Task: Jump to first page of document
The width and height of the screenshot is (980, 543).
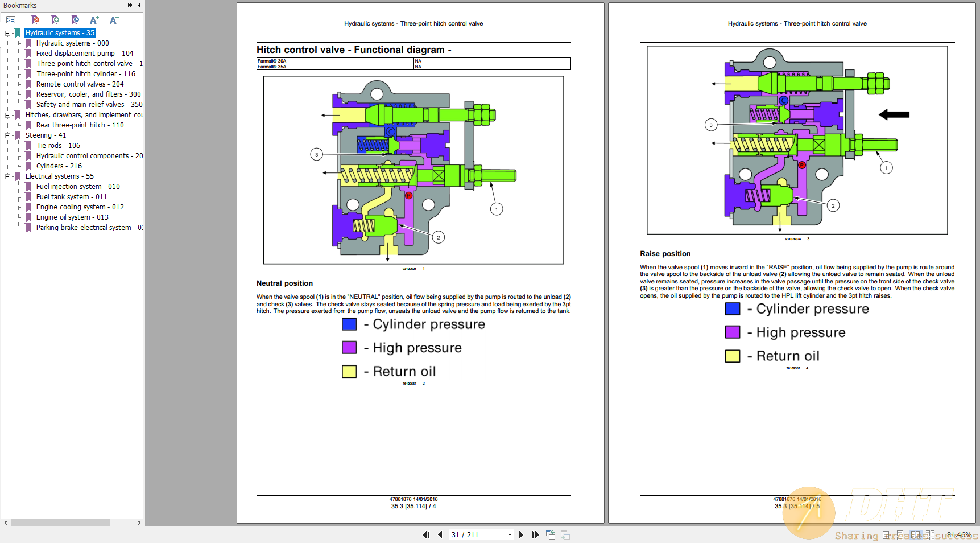Action: tap(426, 534)
